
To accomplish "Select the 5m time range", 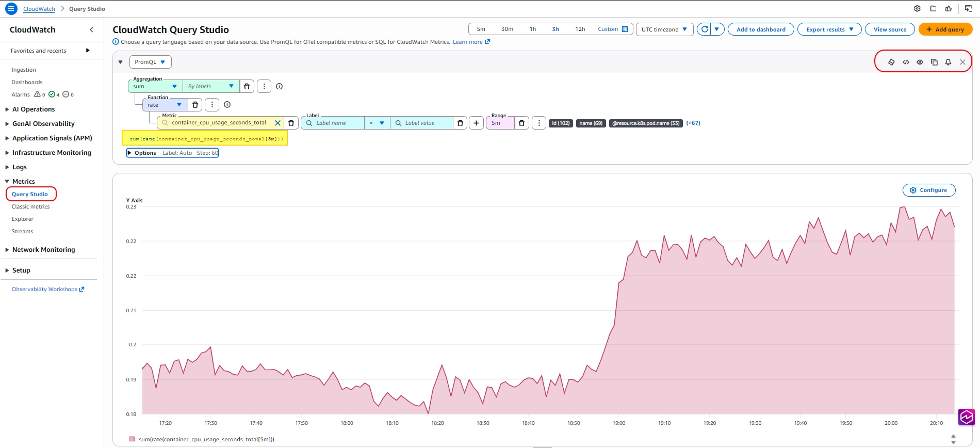I will (x=481, y=29).
